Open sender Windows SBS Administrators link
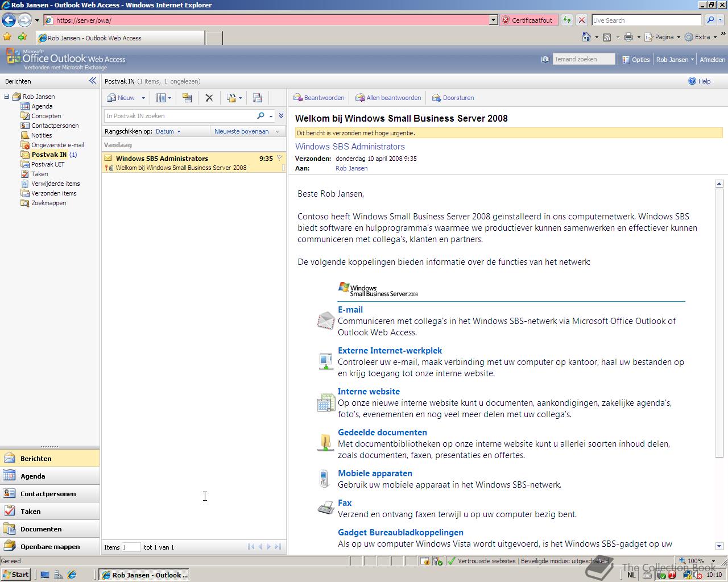This screenshot has width=728, height=582. (350, 147)
